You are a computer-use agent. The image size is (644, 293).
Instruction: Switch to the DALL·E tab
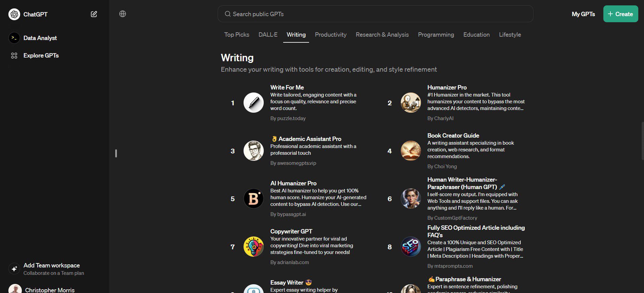tap(268, 35)
